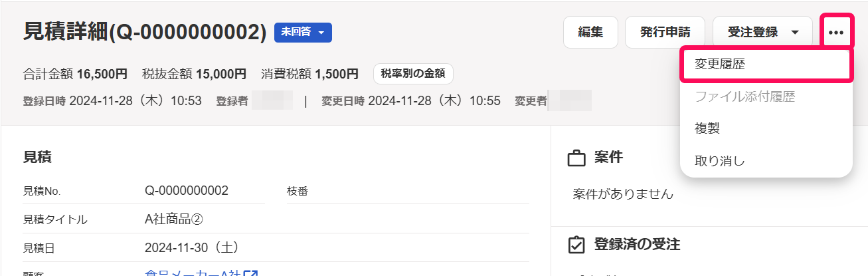Image resolution: width=868 pixels, height=276 pixels.
Task: Click the clipboard-check icon beside 登録済の受注
Action: point(576,245)
